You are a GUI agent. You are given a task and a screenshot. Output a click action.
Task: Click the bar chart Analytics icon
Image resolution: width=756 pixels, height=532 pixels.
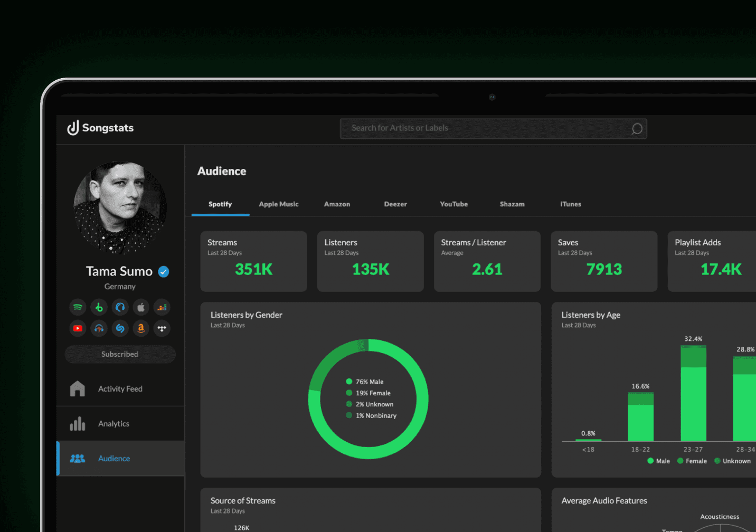tap(78, 424)
